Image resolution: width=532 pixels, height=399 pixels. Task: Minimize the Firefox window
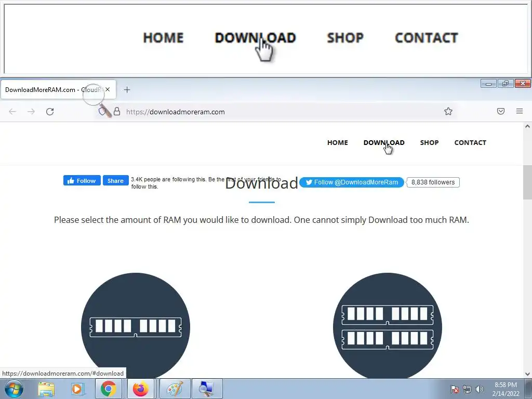pos(488,84)
